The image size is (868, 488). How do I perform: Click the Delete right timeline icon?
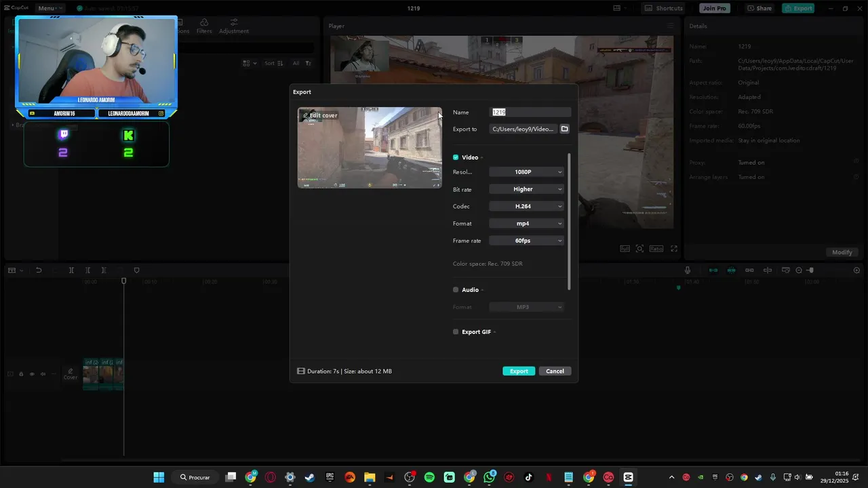point(104,270)
